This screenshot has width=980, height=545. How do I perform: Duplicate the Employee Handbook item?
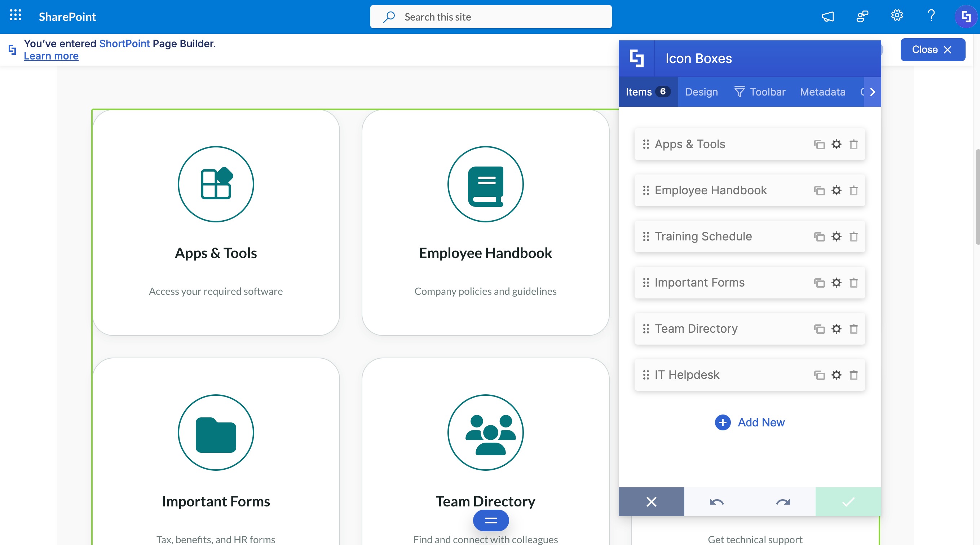click(x=819, y=191)
